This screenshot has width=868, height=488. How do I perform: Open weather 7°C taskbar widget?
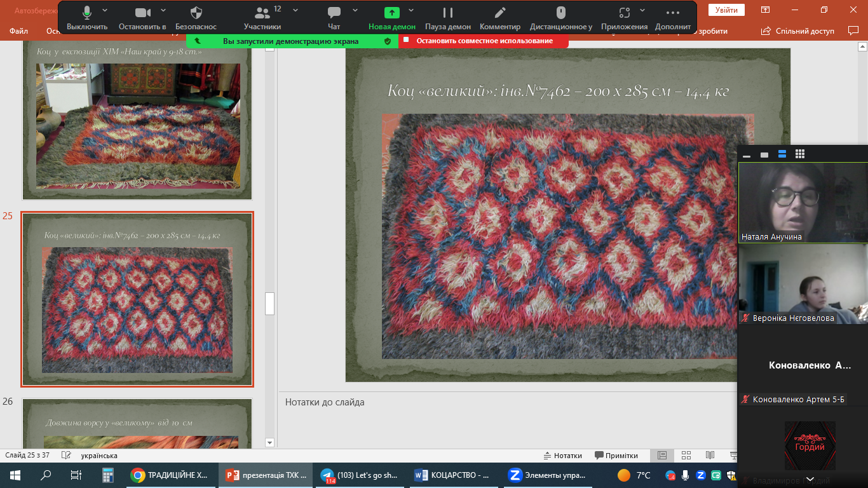634,475
